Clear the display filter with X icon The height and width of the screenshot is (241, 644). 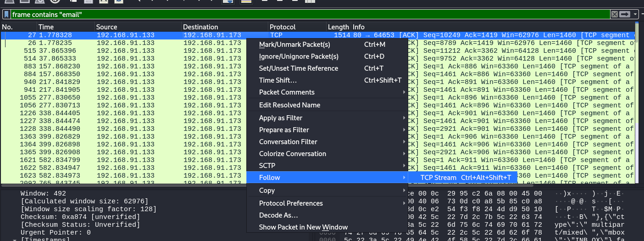click(615, 15)
